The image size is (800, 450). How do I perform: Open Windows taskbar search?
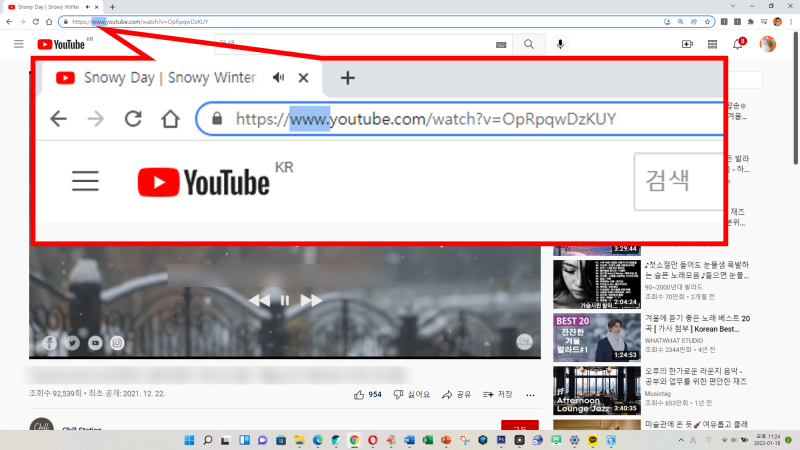pos(208,440)
